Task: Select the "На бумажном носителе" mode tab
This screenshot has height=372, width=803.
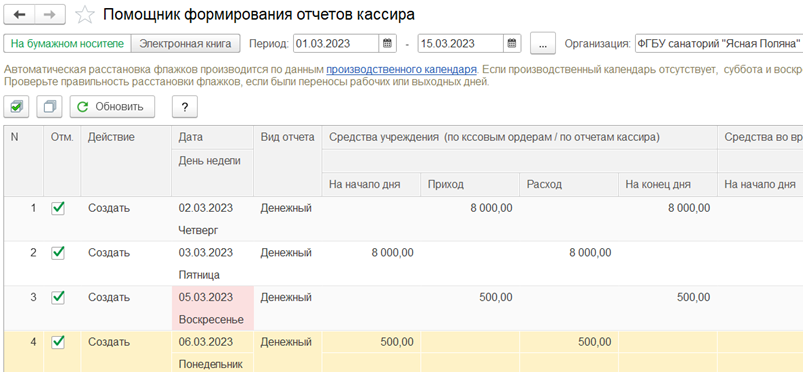Action: 68,44
